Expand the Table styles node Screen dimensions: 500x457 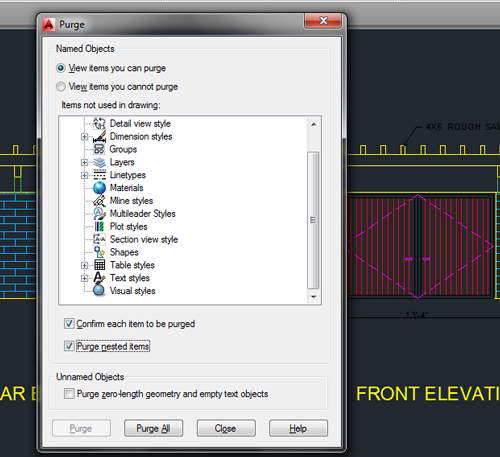84,265
